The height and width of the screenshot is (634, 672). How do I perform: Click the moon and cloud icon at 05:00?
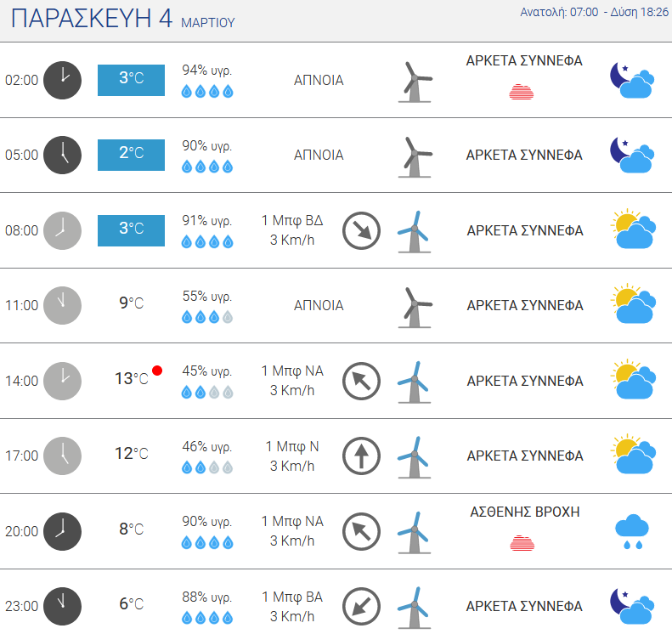(632, 156)
